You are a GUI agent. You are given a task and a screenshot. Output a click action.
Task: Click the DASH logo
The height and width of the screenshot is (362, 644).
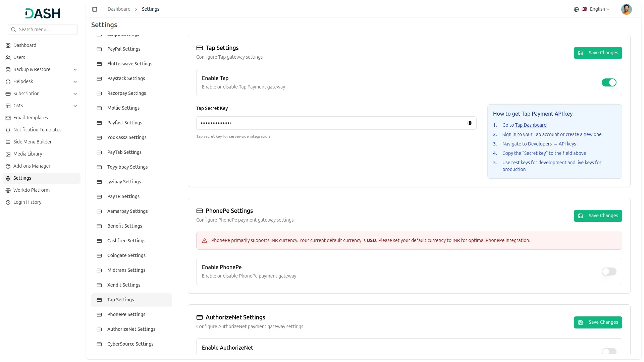43,13
